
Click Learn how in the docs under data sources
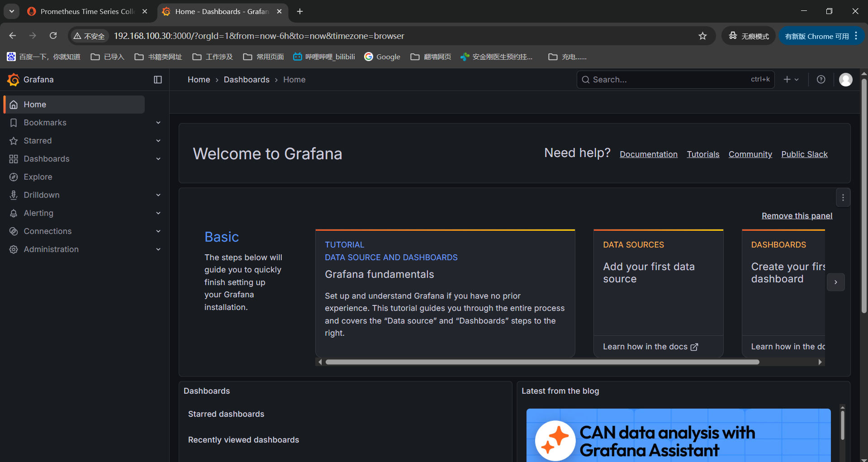tap(650, 347)
